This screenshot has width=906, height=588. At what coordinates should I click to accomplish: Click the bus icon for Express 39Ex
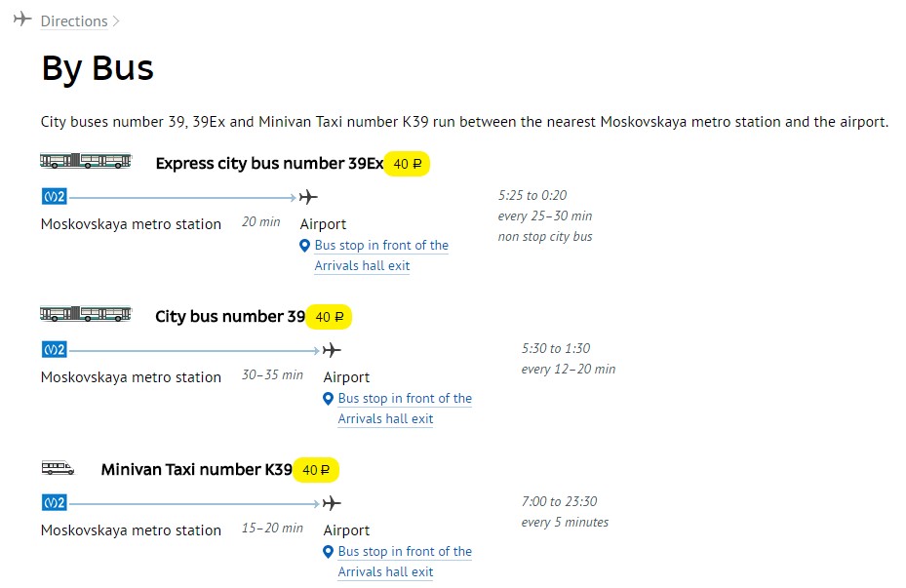pyautogui.click(x=86, y=161)
